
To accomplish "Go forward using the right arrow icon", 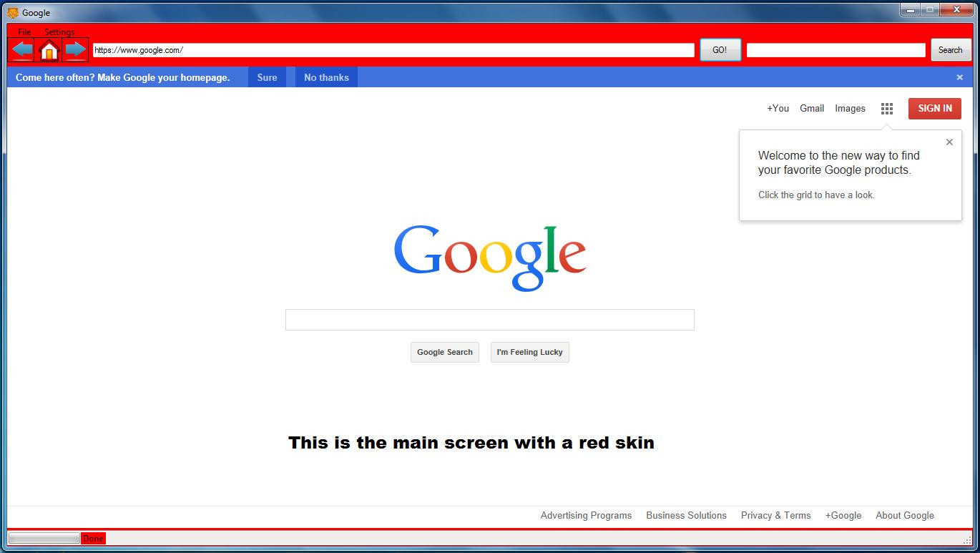I will click(x=75, y=50).
